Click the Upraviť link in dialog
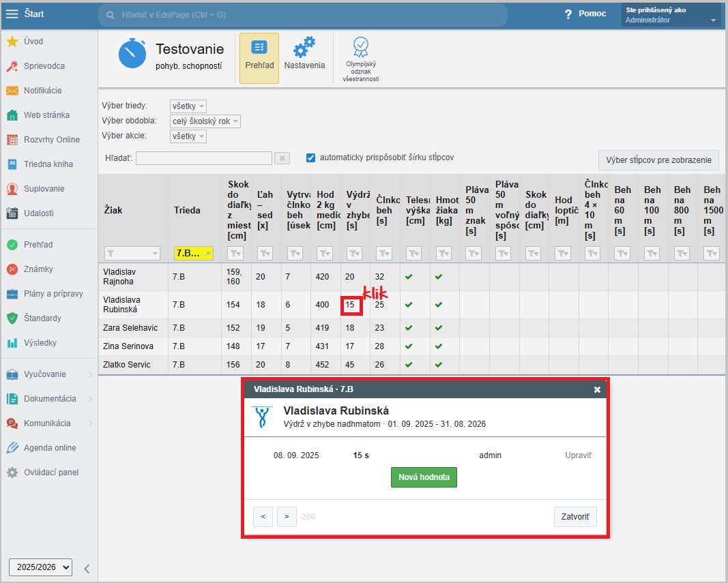The height and width of the screenshot is (583, 728). click(x=578, y=455)
